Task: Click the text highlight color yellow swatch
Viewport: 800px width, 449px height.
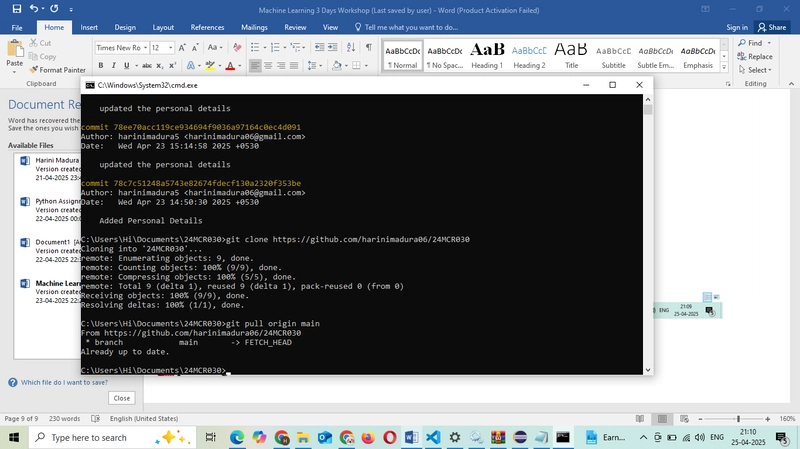Action: tap(210, 65)
